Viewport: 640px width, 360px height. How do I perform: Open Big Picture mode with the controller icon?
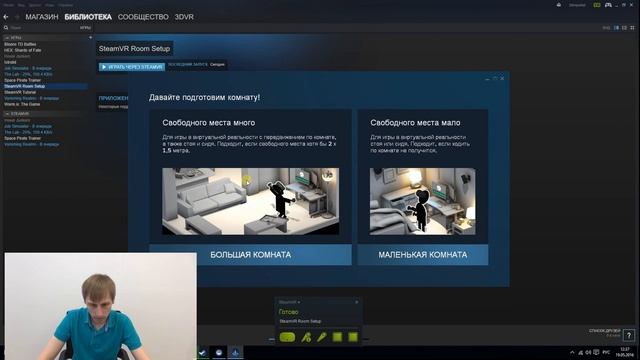(x=608, y=5)
